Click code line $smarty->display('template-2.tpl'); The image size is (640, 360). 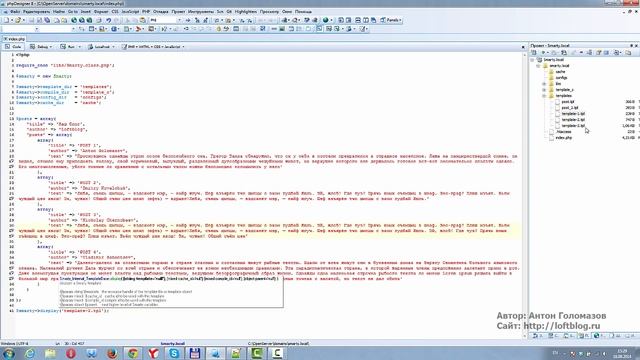[x=62, y=311]
